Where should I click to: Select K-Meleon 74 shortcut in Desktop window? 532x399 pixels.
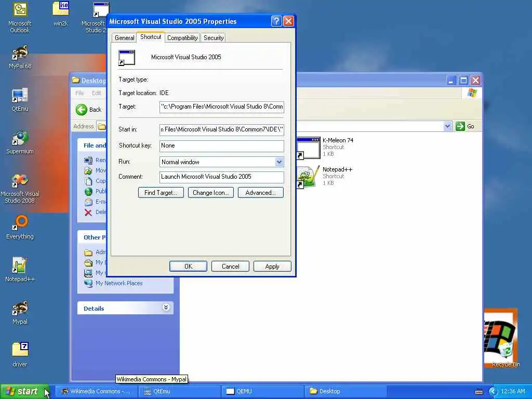tap(325, 147)
